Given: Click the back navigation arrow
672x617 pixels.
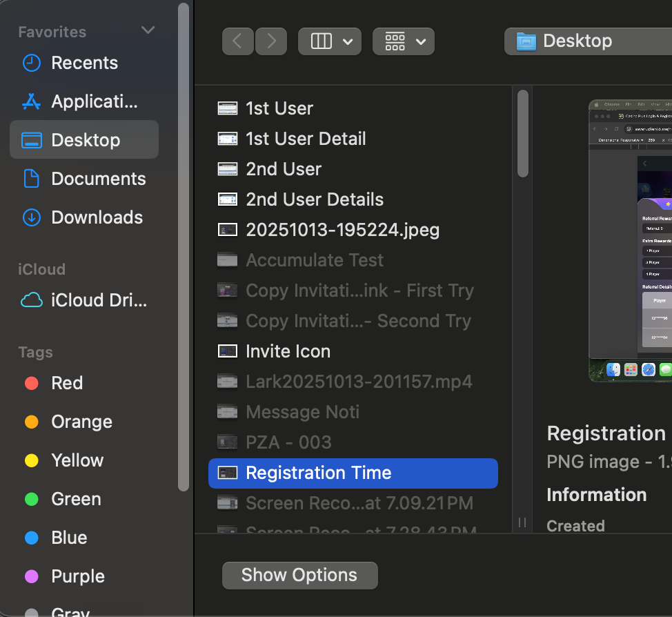Looking at the screenshot, I should pyautogui.click(x=238, y=41).
